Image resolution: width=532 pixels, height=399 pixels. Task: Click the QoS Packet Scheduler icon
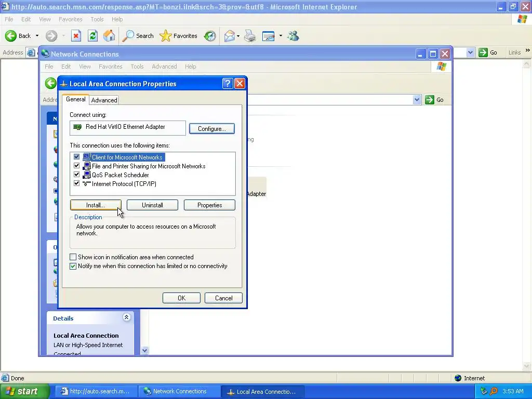[x=87, y=175]
